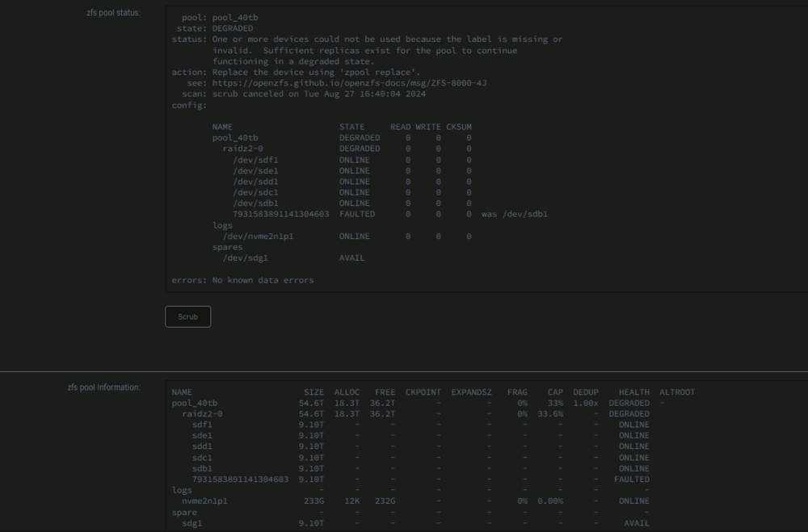Click the 0.00% capacity value

(550, 501)
